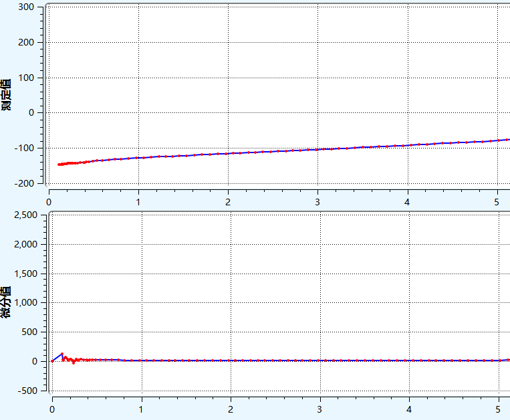Click the 3 label on upper chart x-axis
The image size is (510, 420).
[317, 202]
